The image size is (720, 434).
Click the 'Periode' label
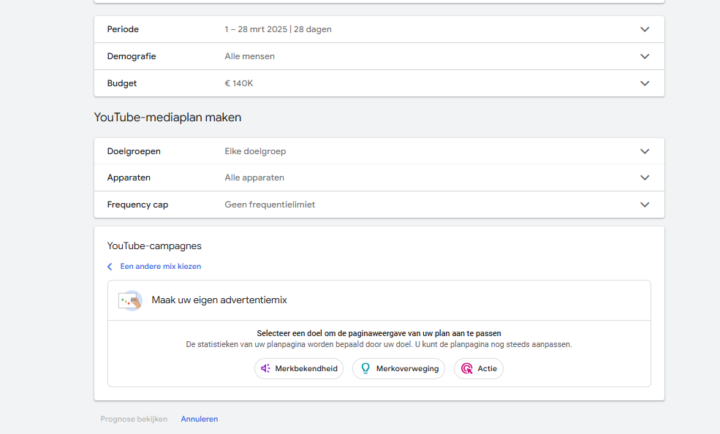[x=123, y=29]
